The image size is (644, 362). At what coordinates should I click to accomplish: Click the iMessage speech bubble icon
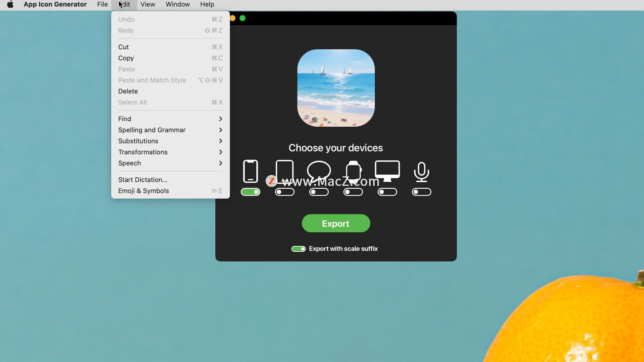(x=319, y=172)
